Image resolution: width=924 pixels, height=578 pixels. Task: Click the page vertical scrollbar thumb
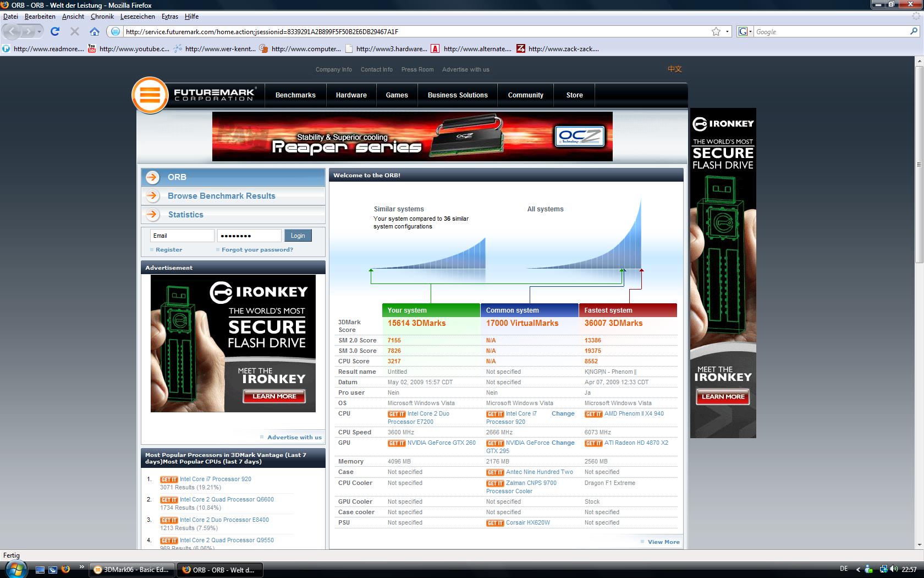click(x=919, y=163)
